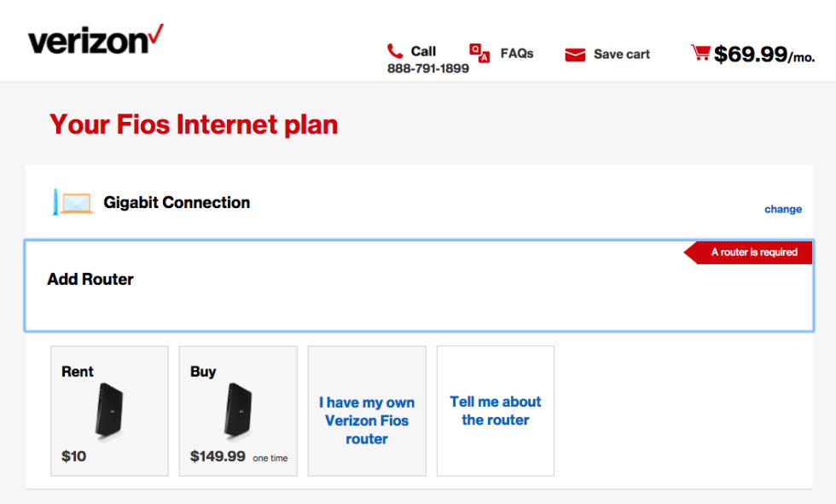Screen dimensions: 836x504
Task: Click the Rent router thumbnail image
Action: (109, 412)
